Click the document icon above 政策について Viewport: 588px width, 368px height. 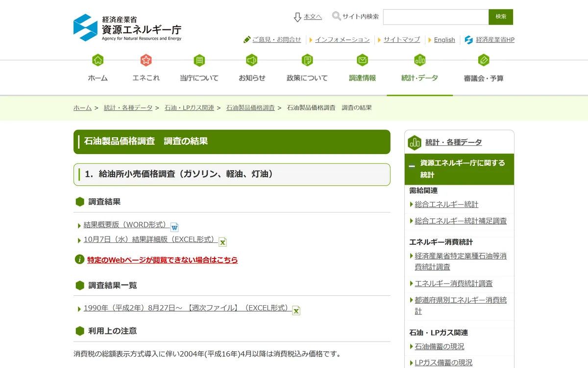tap(307, 60)
